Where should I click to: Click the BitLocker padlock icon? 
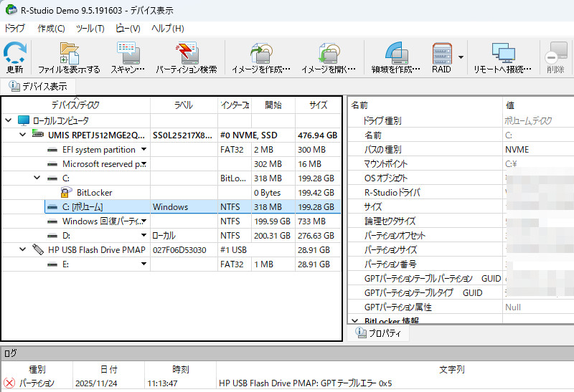66,192
